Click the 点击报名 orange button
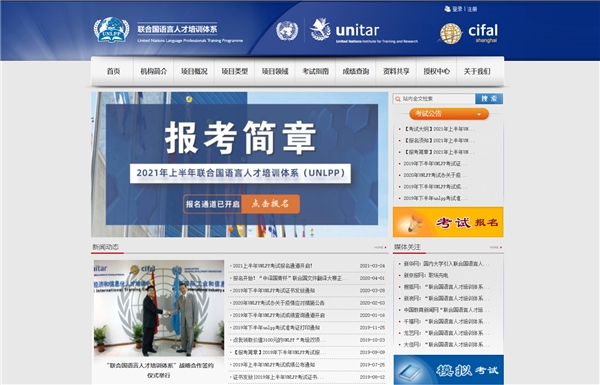600x385 pixels. pos(270,204)
